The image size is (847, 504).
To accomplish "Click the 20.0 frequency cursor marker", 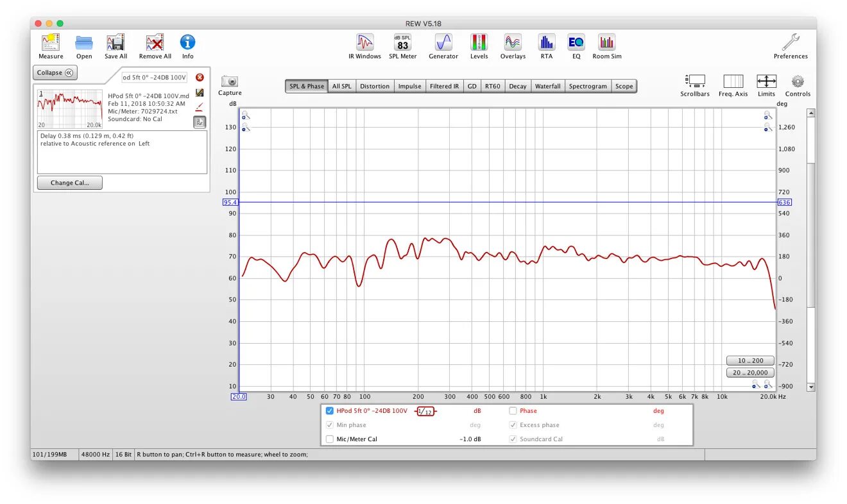I will click(x=239, y=397).
